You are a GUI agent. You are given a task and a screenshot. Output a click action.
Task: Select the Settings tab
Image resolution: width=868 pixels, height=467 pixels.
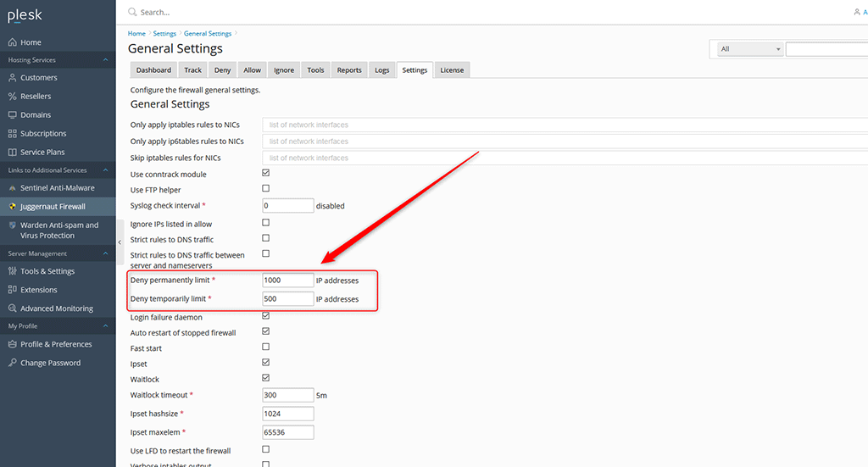pyautogui.click(x=415, y=70)
